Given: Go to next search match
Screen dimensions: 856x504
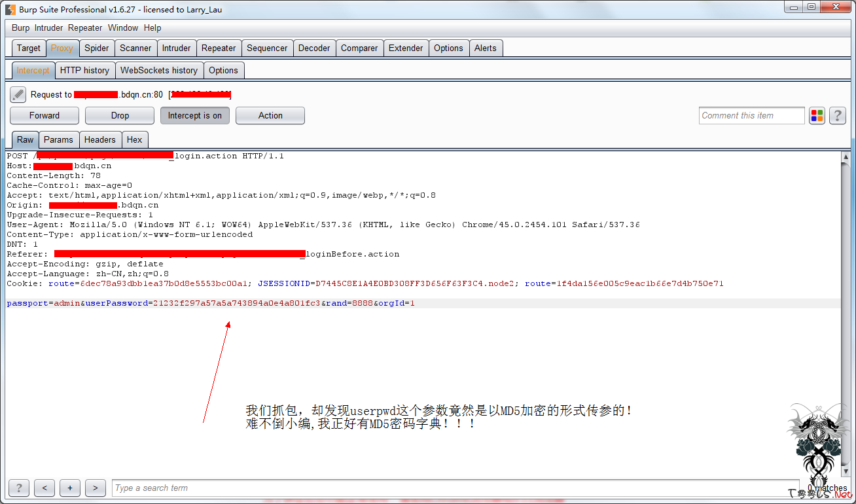Looking at the screenshot, I should [96, 488].
